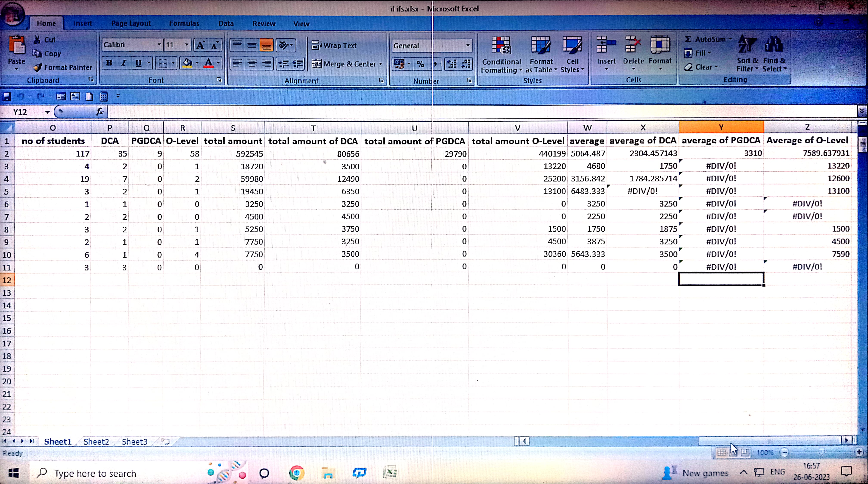This screenshot has height=484, width=868.
Task: Switch to the Formulas ribbon tab
Action: click(x=184, y=24)
